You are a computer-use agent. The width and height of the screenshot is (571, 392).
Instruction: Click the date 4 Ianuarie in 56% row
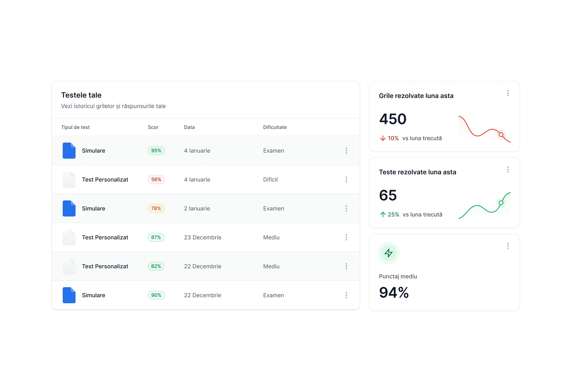(x=197, y=180)
